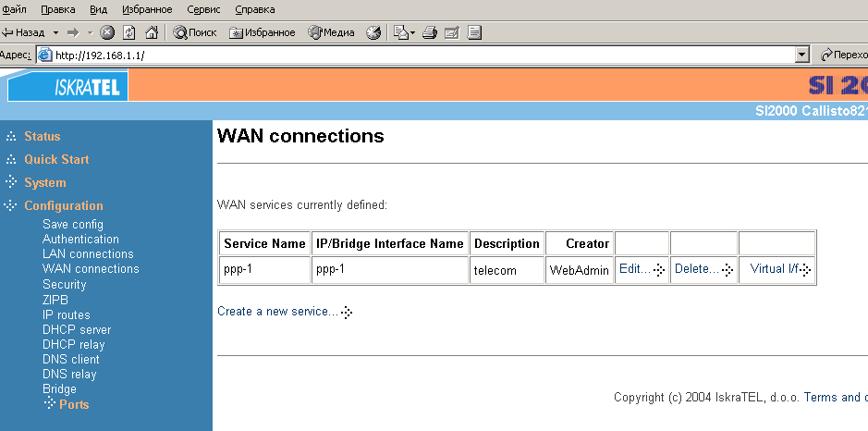868x431 pixels.
Task: Open the Избранное menu in menu bar
Action: (147, 9)
